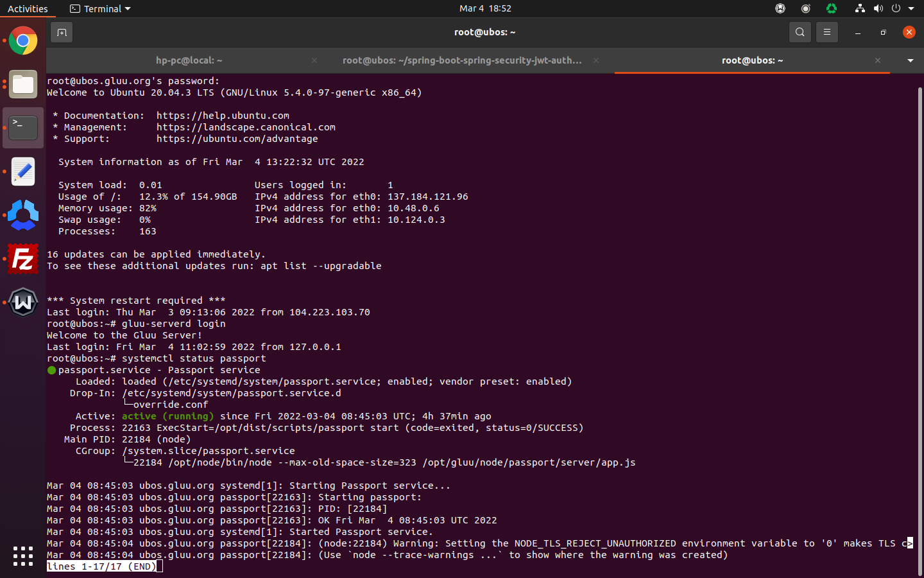924x578 pixels.
Task: Click '16 updates can be applied immediately' line
Action: point(156,254)
